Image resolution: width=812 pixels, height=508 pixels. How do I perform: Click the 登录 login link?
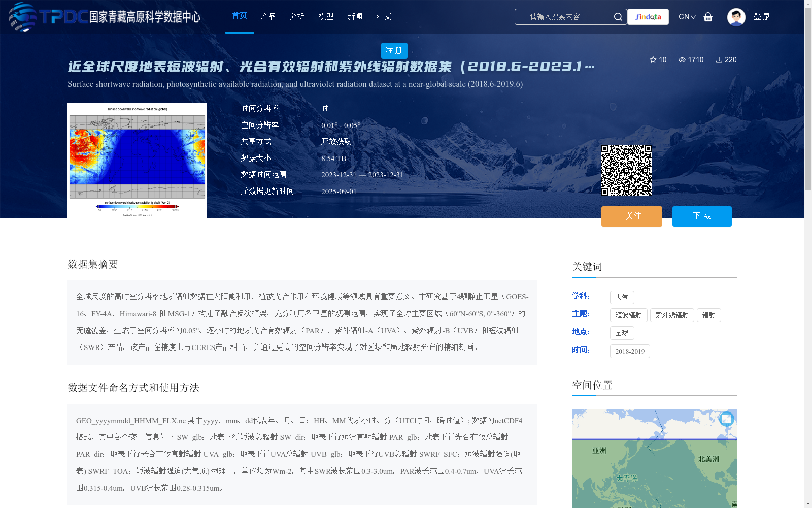point(762,17)
